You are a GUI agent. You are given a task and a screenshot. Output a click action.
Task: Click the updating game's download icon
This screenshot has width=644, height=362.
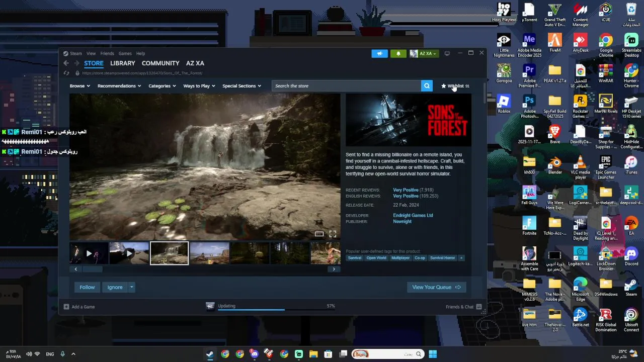point(210,306)
